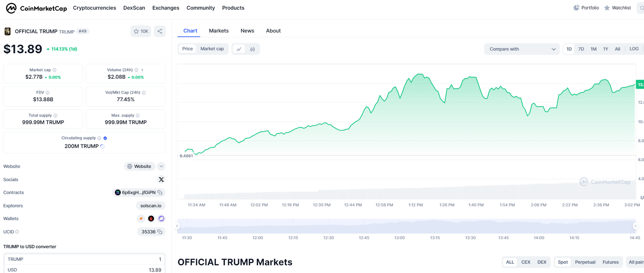Expand the Website chevron dropdown

tap(161, 166)
